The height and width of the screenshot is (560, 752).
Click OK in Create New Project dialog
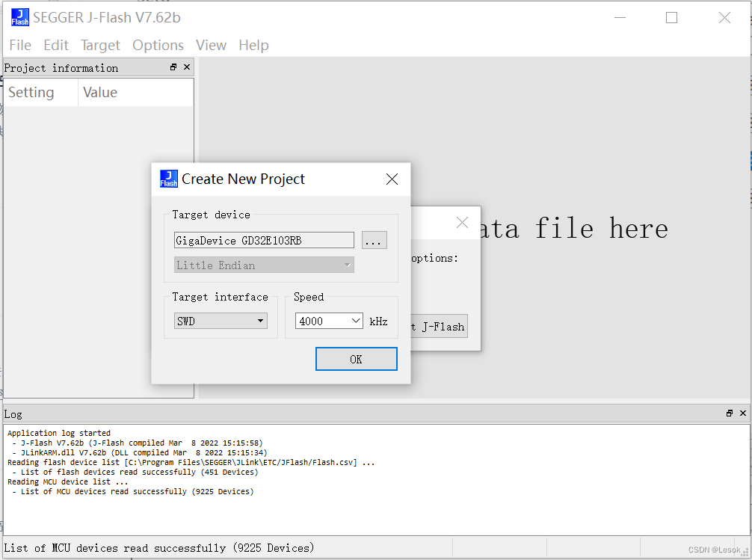(x=357, y=359)
